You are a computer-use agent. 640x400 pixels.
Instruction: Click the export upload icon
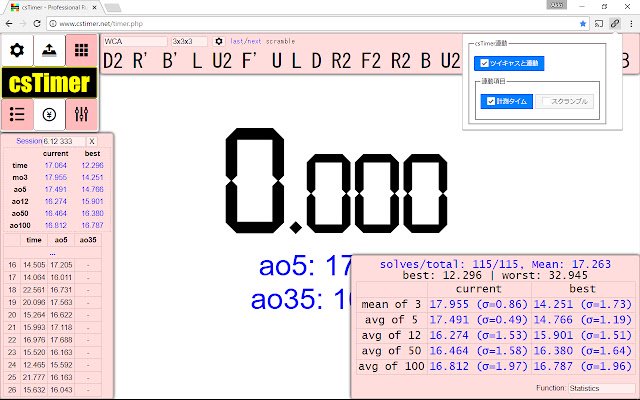click(49, 50)
